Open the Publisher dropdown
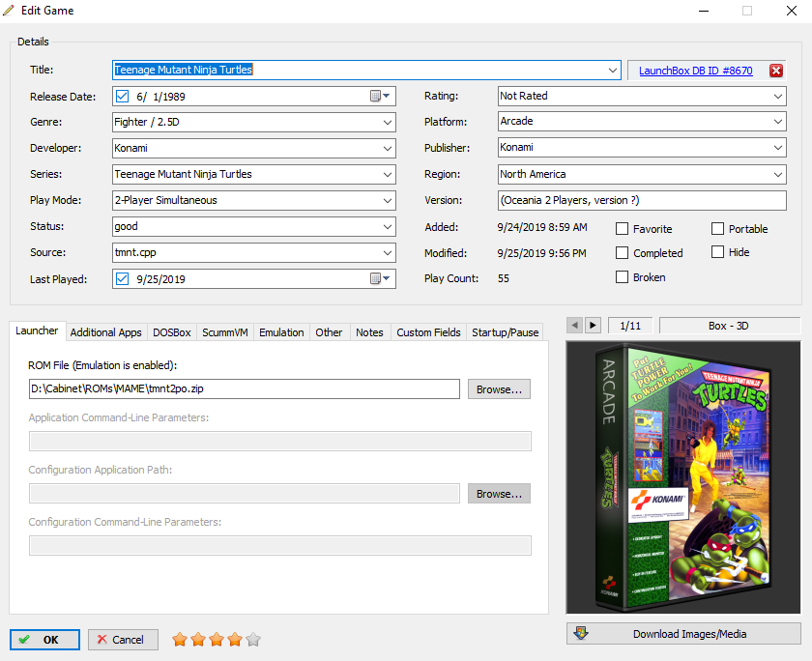The width and height of the screenshot is (812, 661). point(778,148)
